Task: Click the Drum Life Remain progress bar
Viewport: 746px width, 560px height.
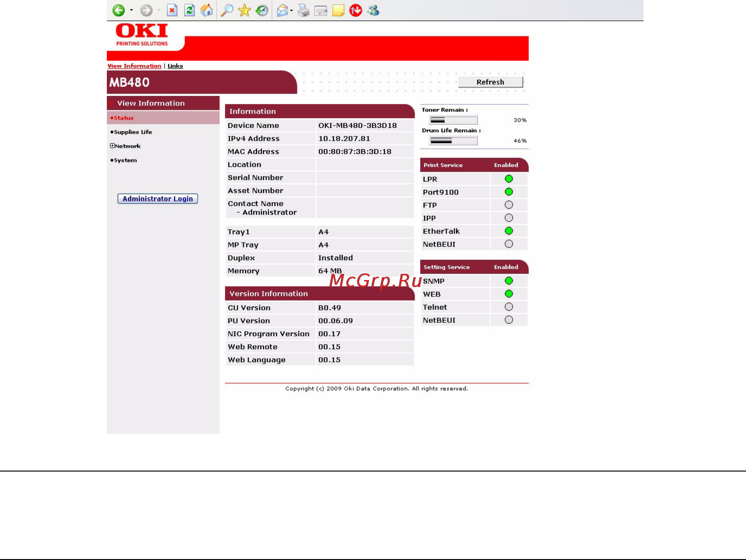Action: click(453, 141)
